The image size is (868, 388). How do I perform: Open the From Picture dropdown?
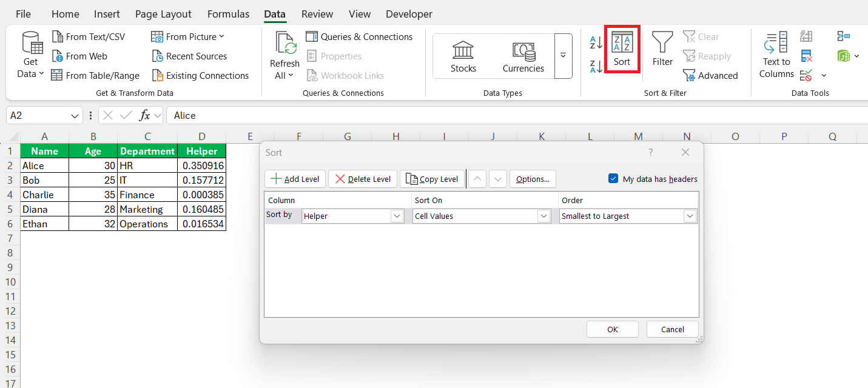188,37
